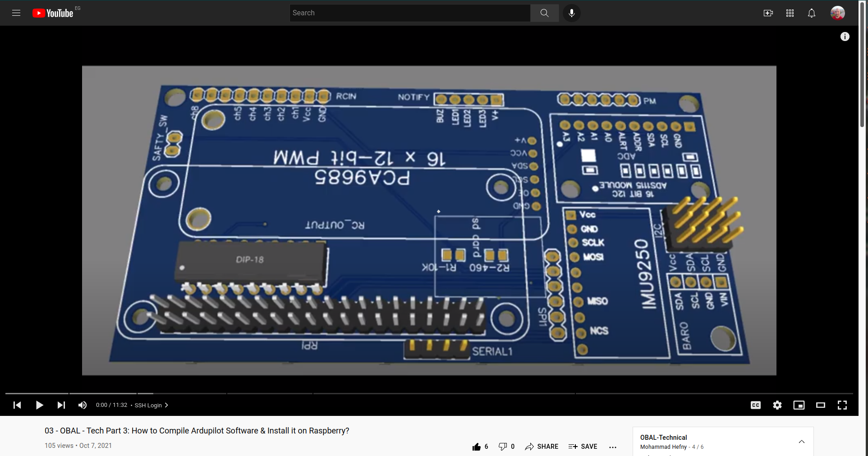The width and height of the screenshot is (868, 456).
Task: Click the video title text
Action: pos(197,431)
